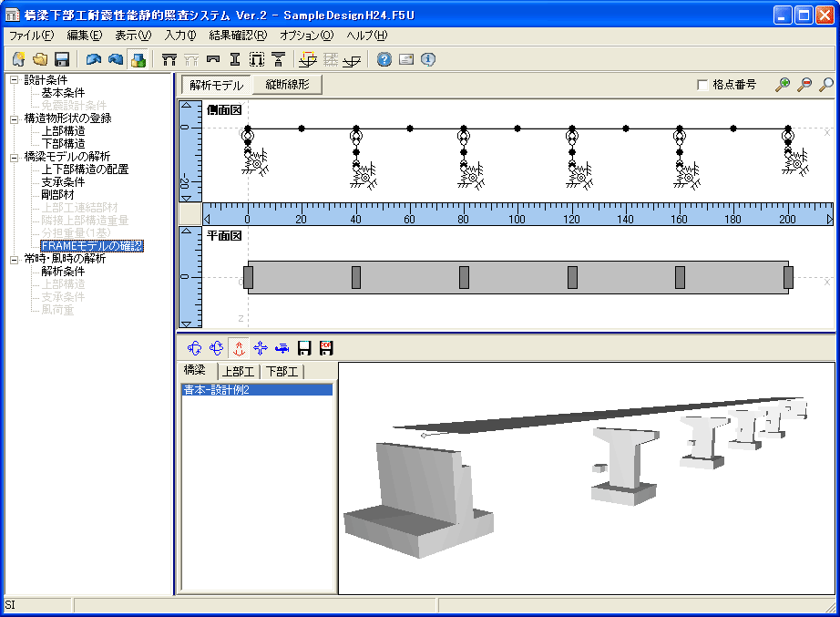840x617 pixels.
Task: Switch to the 上部工 tab
Action: tap(239, 372)
